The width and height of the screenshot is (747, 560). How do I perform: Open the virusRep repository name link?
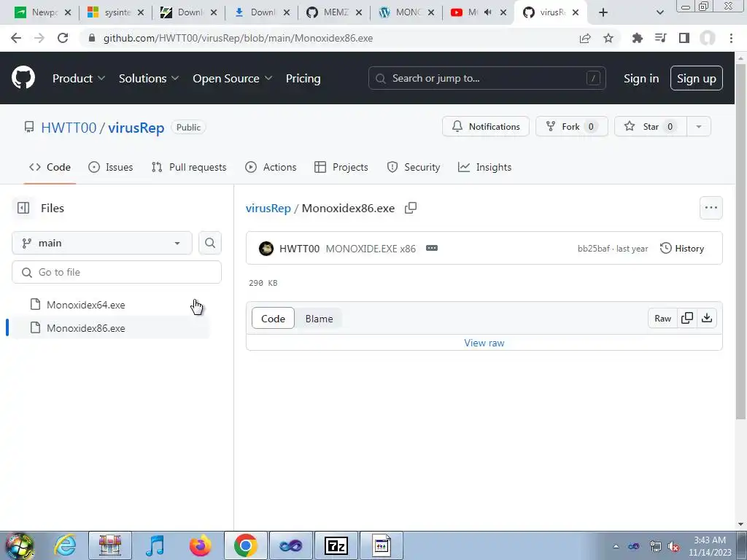pyautogui.click(x=136, y=128)
